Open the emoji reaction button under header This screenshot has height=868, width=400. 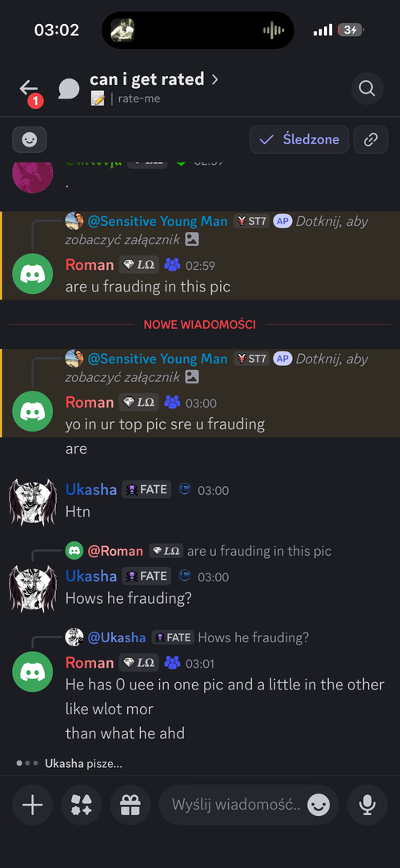point(30,139)
